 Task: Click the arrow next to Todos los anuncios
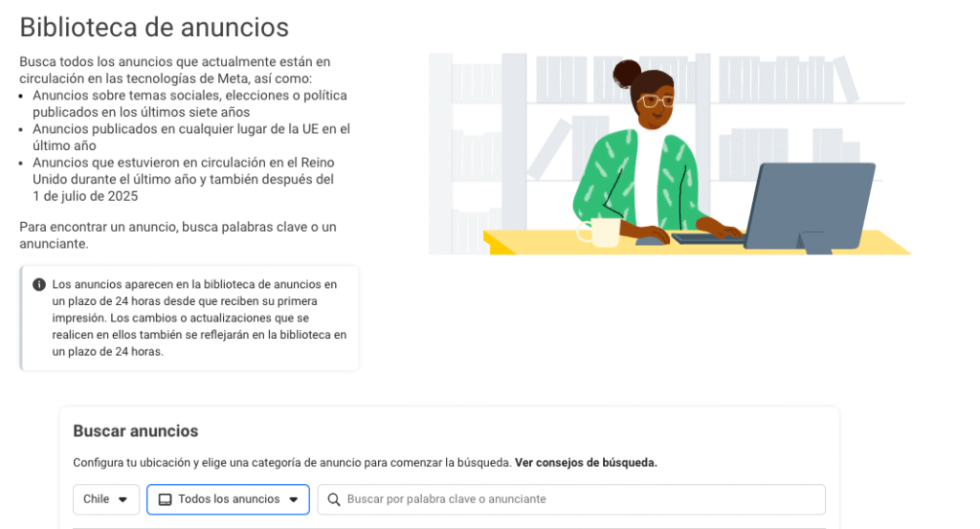[293, 499]
